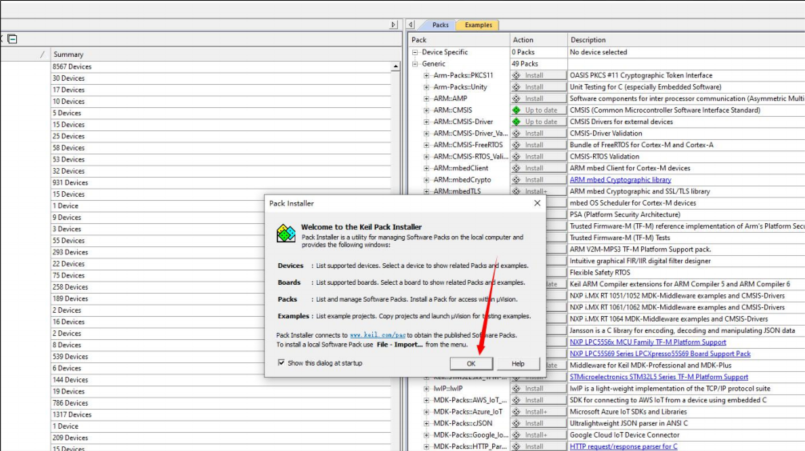This screenshot has width=805, height=451.
Task: Select the 931 Devices summary row
Action: click(x=221, y=183)
